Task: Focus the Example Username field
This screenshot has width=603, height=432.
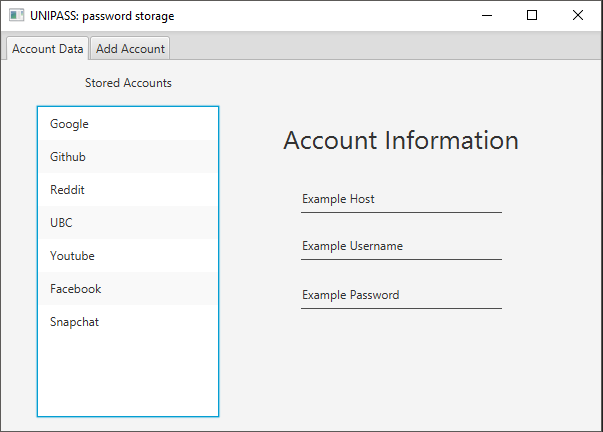Action: pos(400,246)
